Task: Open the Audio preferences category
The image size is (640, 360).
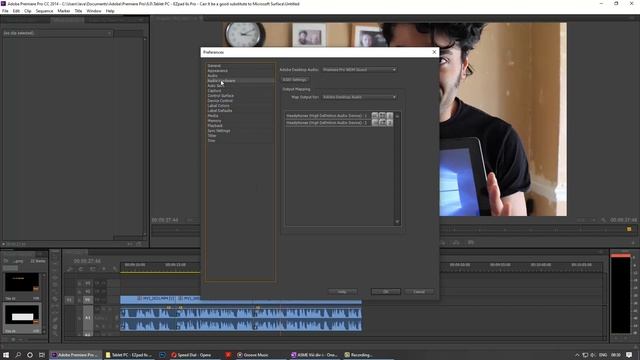Action: 212,76
